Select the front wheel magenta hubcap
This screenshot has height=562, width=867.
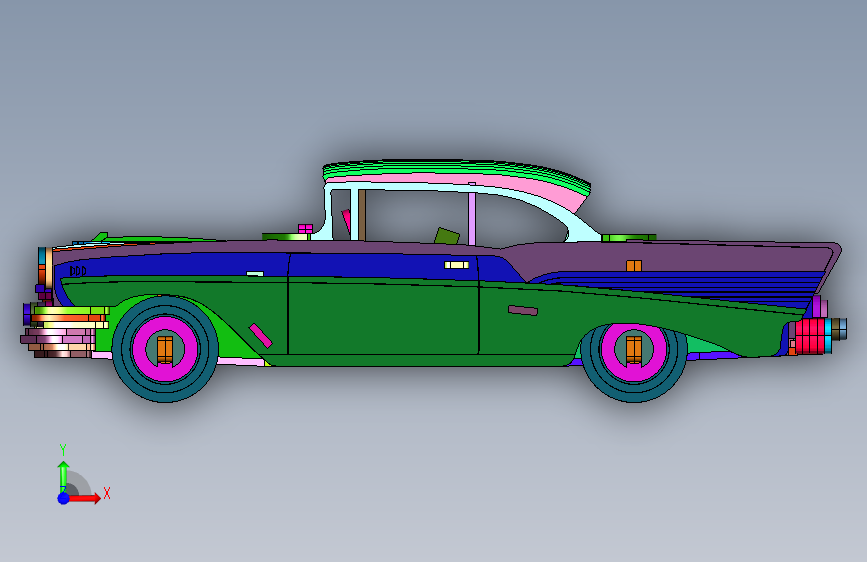tap(165, 349)
